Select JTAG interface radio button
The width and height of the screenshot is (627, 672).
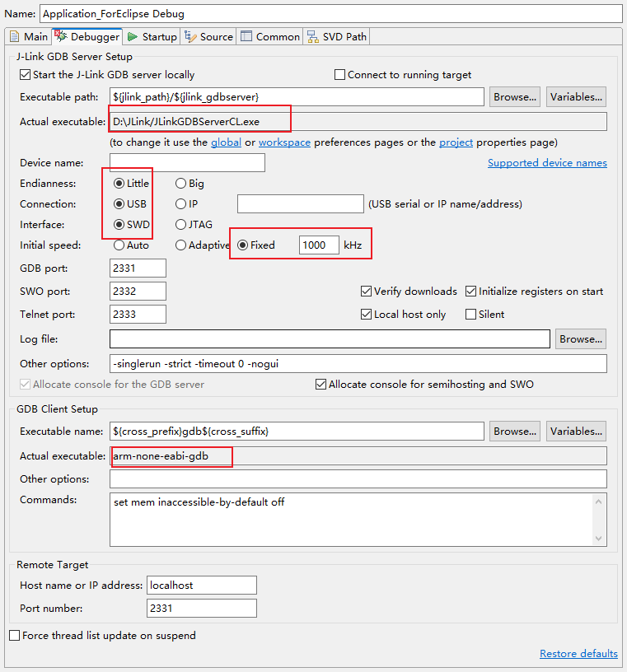(180, 225)
